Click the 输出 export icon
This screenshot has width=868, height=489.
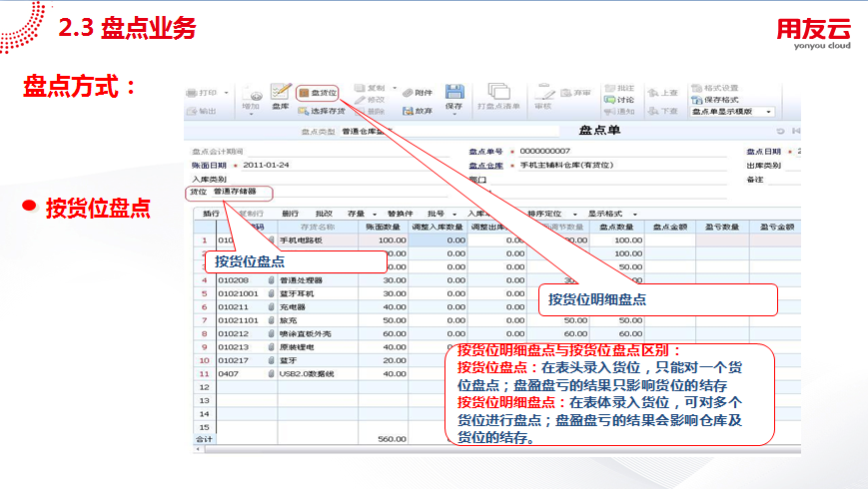coord(192,111)
